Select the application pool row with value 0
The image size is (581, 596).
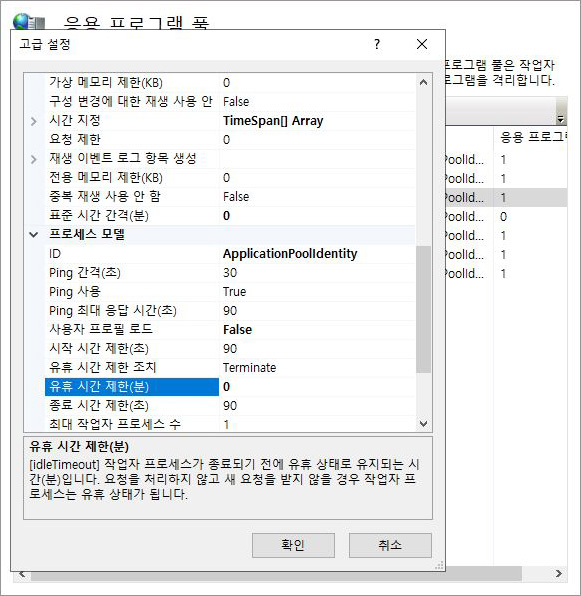click(x=507, y=217)
